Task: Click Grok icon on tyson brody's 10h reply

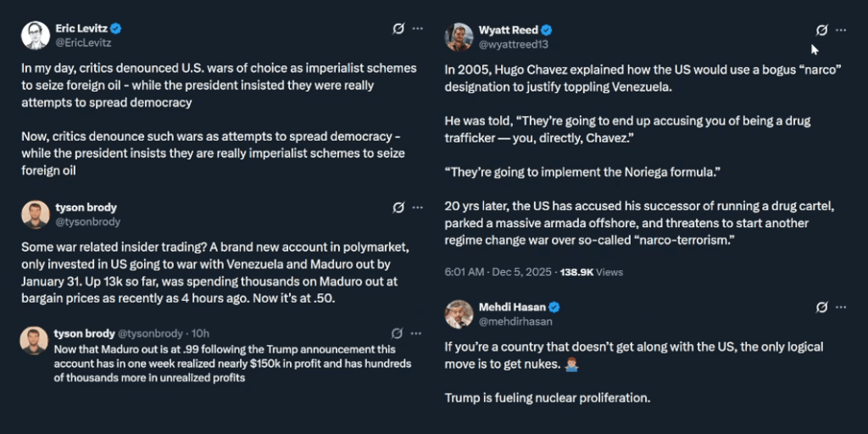Action: [x=398, y=333]
